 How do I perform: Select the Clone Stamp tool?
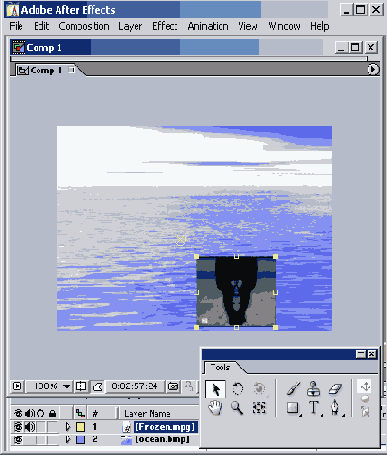pos(314,389)
